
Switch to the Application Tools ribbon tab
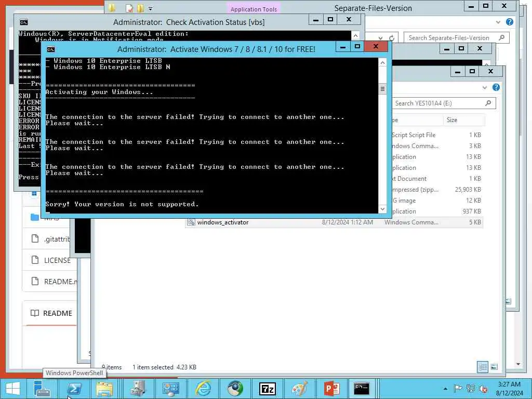coord(254,9)
